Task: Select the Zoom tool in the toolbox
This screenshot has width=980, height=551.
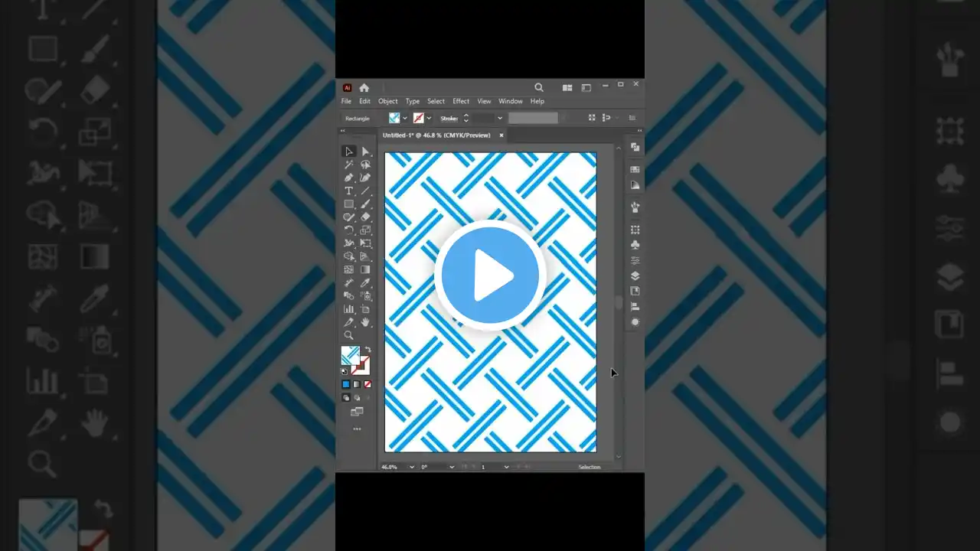Action: click(x=349, y=335)
